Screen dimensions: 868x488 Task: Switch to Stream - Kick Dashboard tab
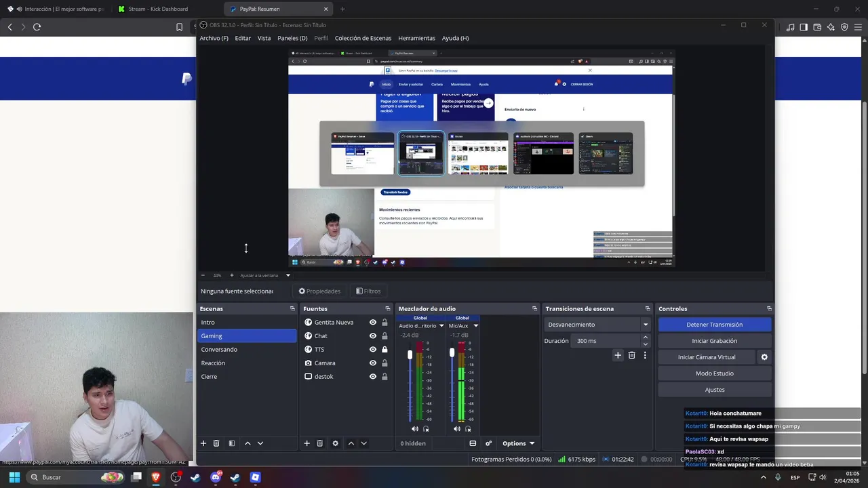pyautogui.click(x=157, y=9)
